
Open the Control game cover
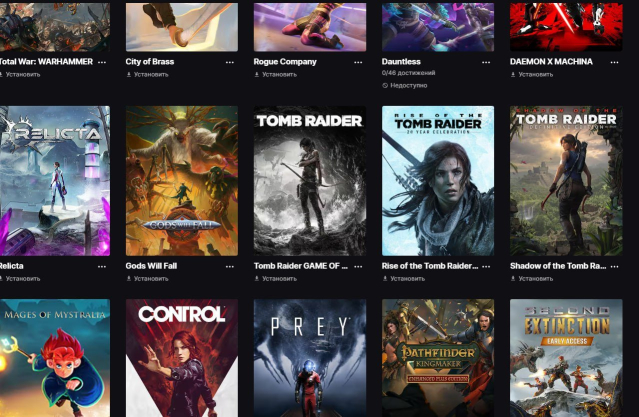click(x=182, y=358)
